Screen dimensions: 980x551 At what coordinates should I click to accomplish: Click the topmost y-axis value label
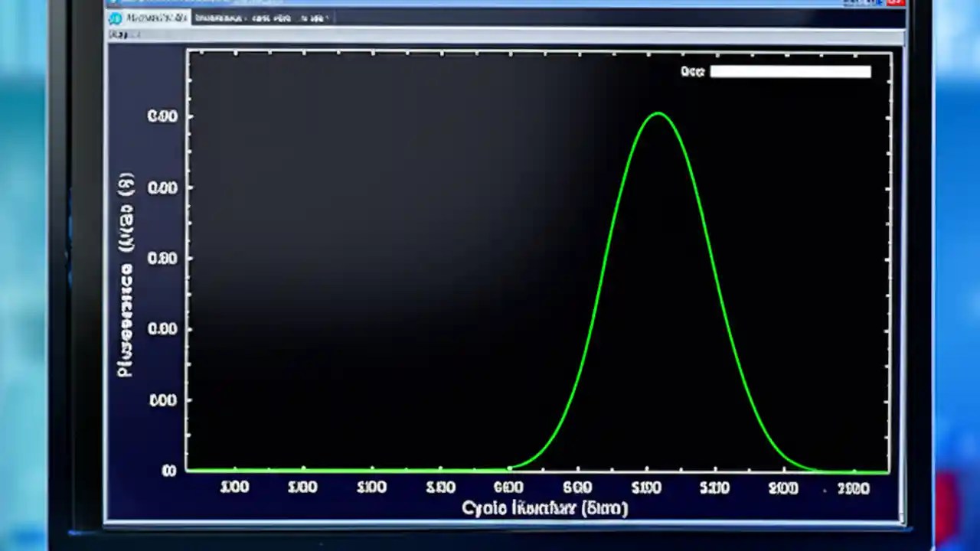[x=161, y=116]
